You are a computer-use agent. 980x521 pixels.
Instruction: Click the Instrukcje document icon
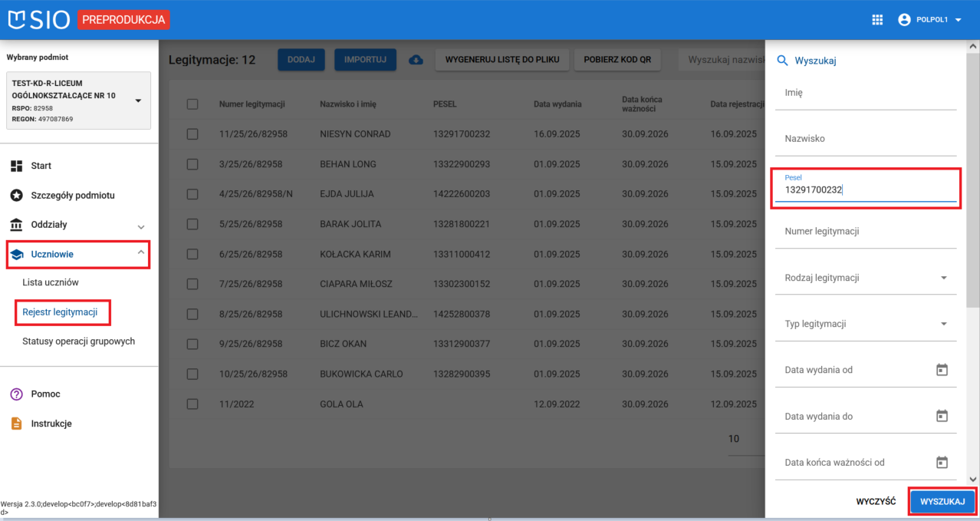tap(16, 424)
